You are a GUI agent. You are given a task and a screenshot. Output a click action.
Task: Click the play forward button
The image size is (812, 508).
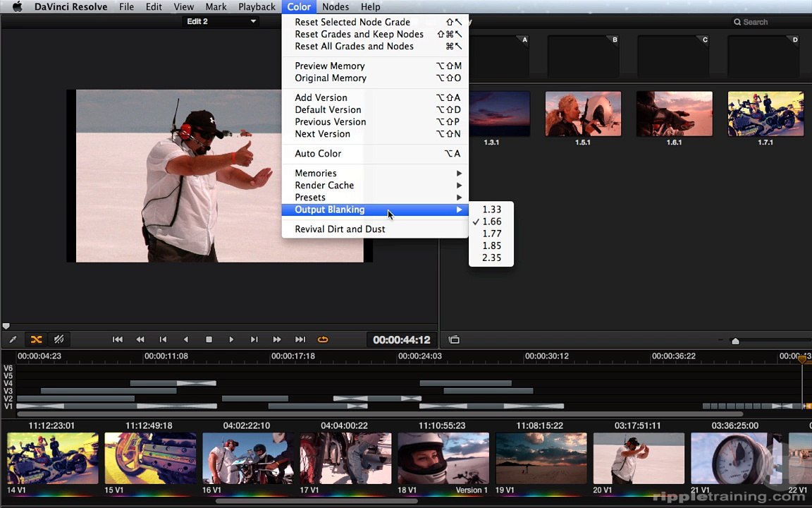click(x=231, y=339)
